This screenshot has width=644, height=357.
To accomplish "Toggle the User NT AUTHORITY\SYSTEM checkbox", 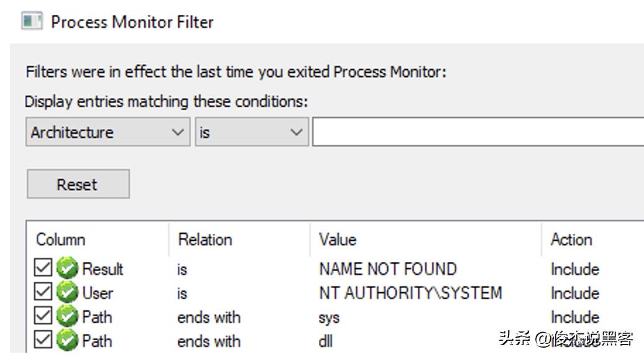I will tap(43, 292).
